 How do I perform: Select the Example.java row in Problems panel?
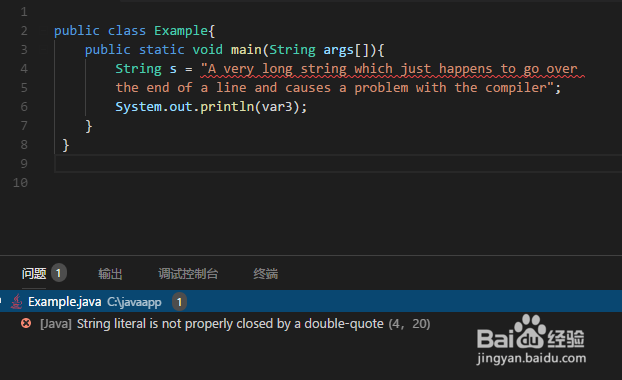[x=311, y=302]
